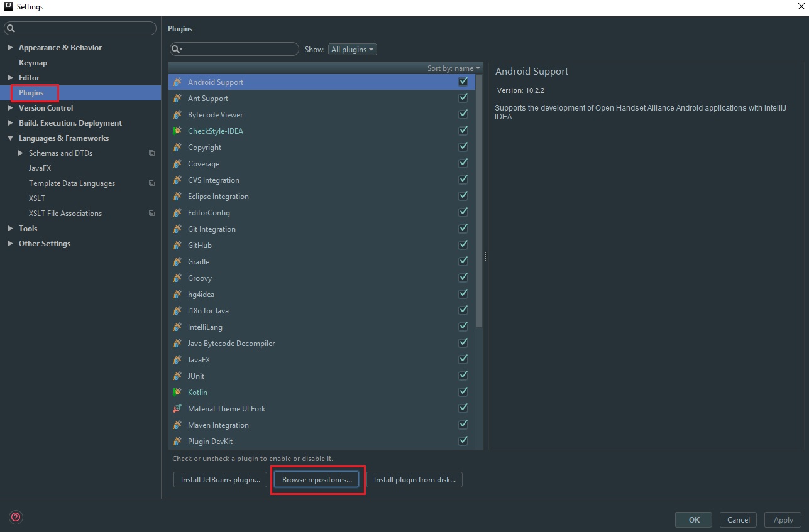
Task: Expand the Appearance & Behavior section
Action: point(10,48)
